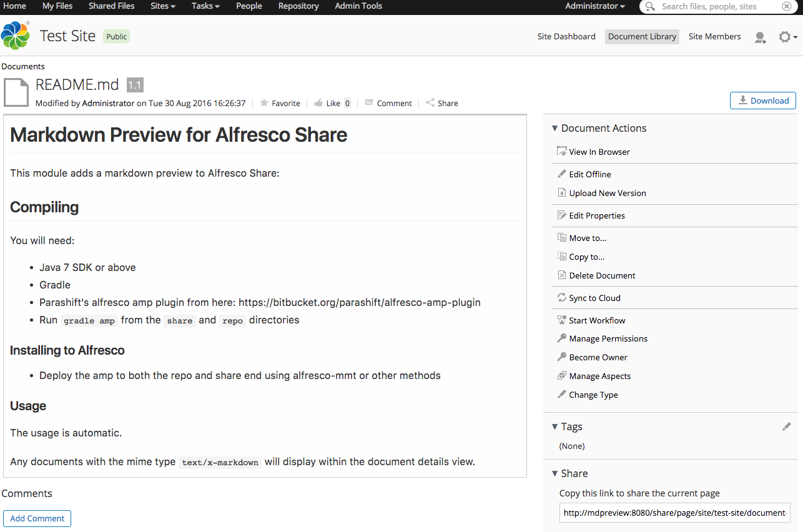Clear the search box with the X icon

(x=786, y=6)
